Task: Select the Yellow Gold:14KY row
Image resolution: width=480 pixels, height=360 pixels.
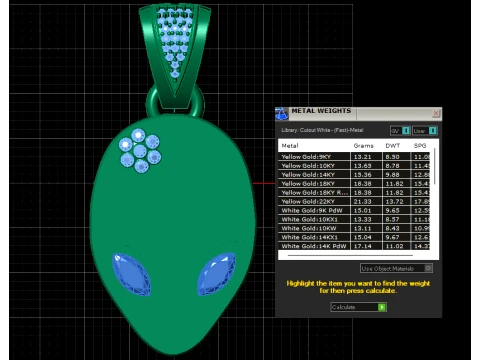Action: pyautogui.click(x=354, y=175)
